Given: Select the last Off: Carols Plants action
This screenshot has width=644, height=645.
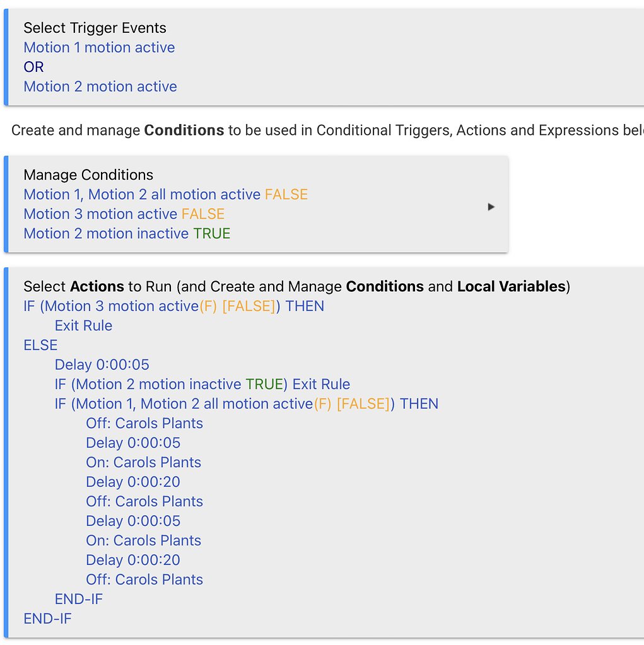Looking at the screenshot, I should click(x=144, y=579).
